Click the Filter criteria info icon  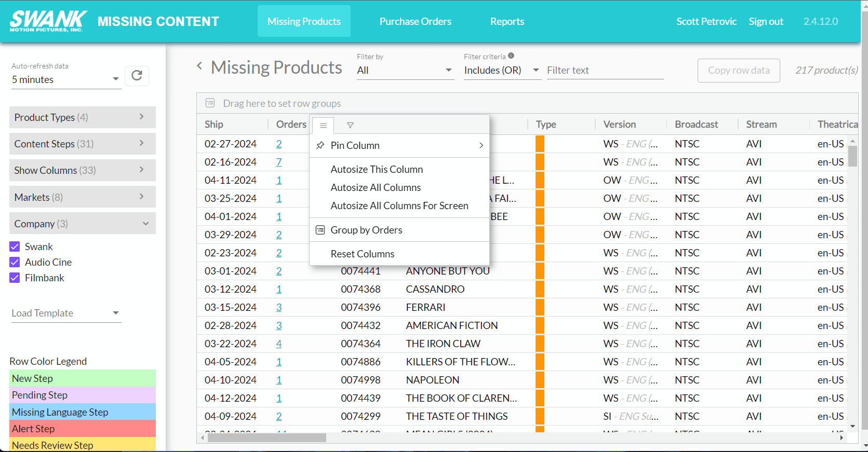click(x=511, y=56)
